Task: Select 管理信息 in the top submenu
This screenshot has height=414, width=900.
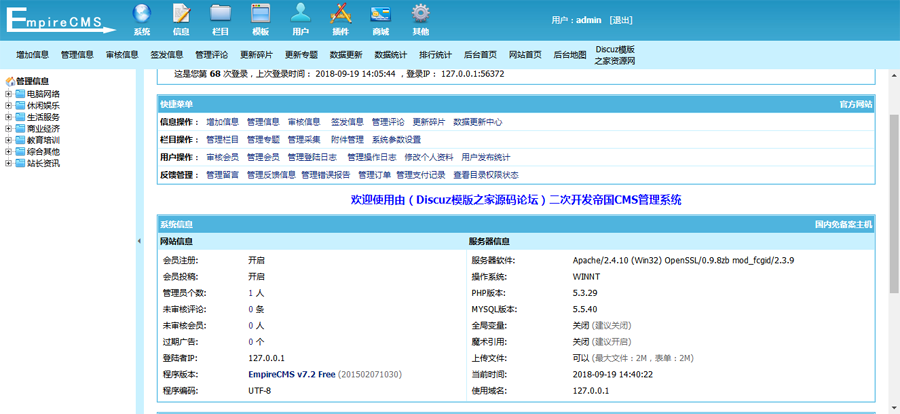Action: 77,55
